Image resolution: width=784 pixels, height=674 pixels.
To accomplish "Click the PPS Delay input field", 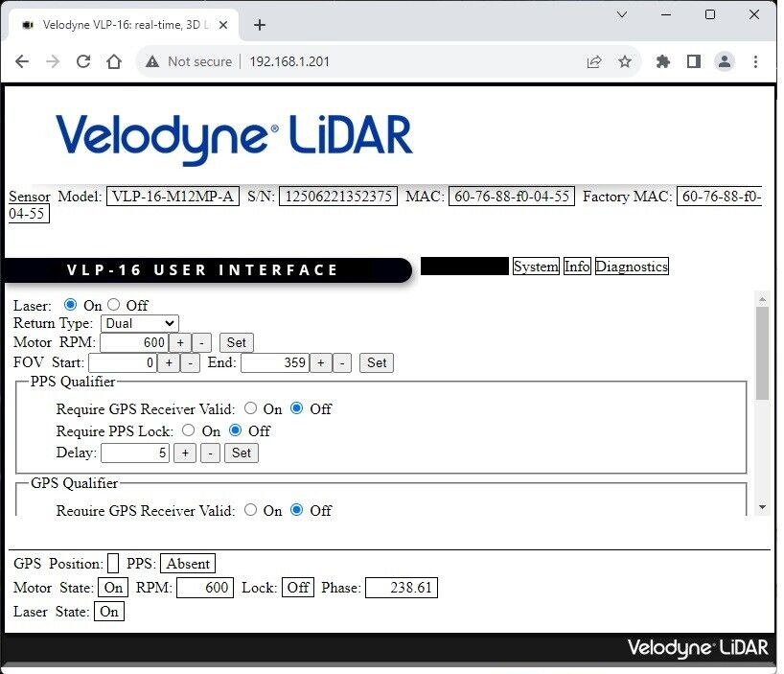I will click(135, 453).
